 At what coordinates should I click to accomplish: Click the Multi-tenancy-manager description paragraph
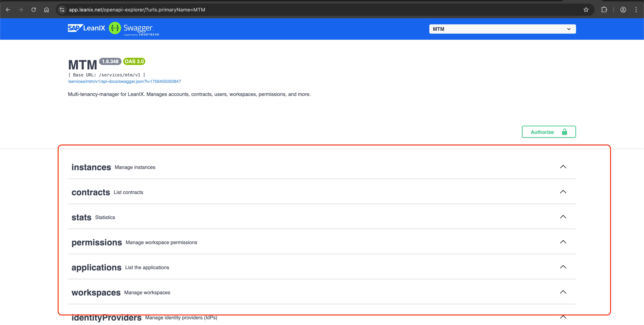[189, 94]
